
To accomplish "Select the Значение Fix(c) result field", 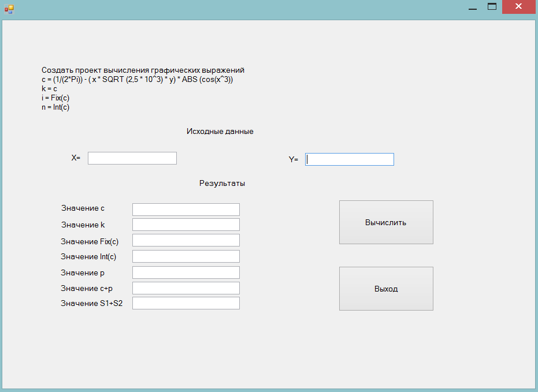I will point(186,240).
